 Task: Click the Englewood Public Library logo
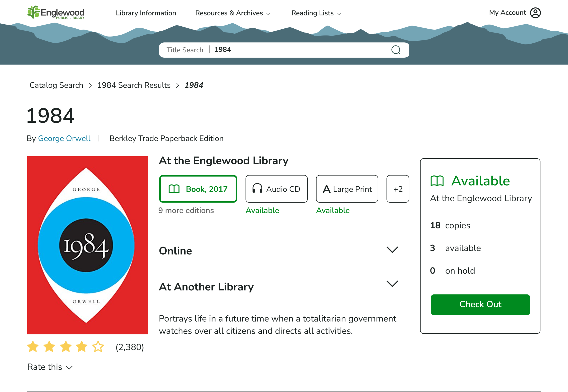56,12
